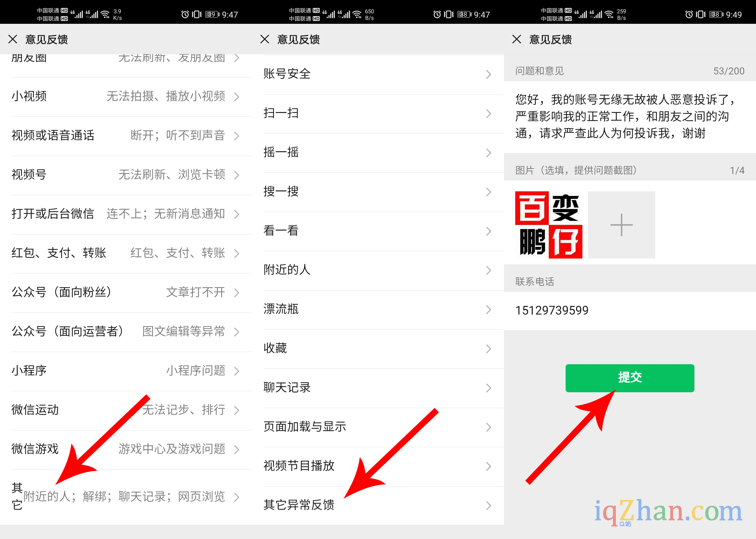Select 页面加载与显示 in the list

[378, 427]
